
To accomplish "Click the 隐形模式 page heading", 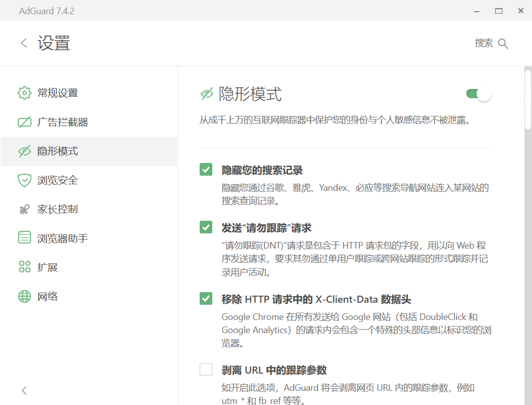I will [x=250, y=94].
